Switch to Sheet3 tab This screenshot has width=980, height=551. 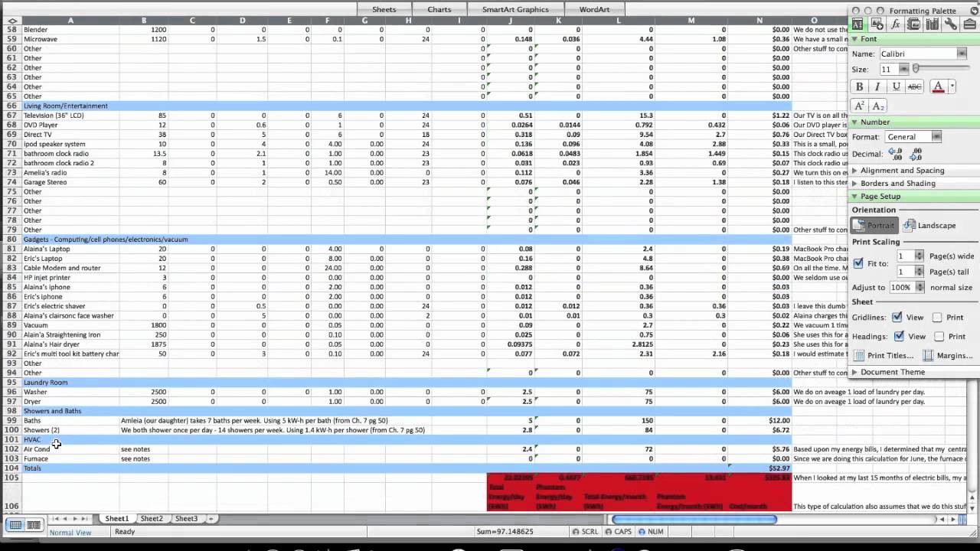[x=186, y=519]
